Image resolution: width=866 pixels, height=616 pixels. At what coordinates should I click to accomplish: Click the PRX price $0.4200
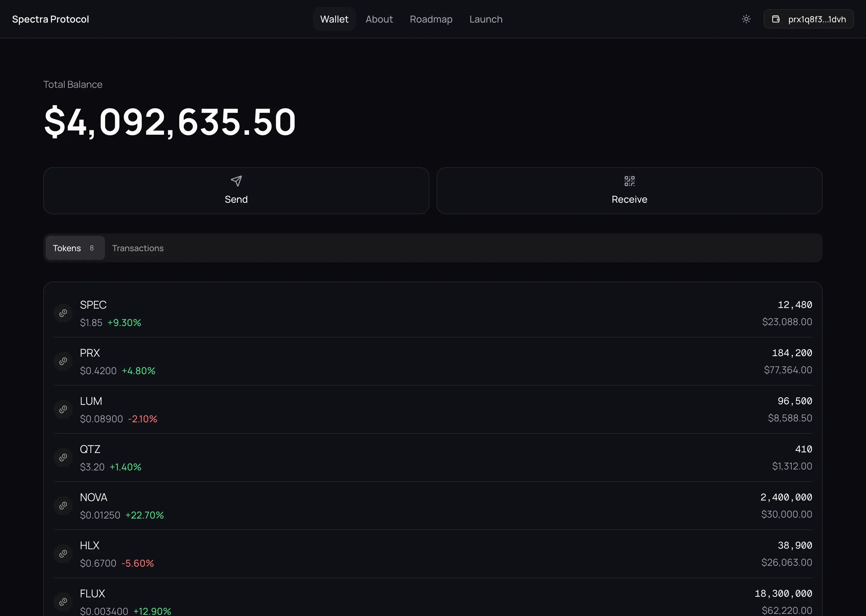(x=98, y=371)
